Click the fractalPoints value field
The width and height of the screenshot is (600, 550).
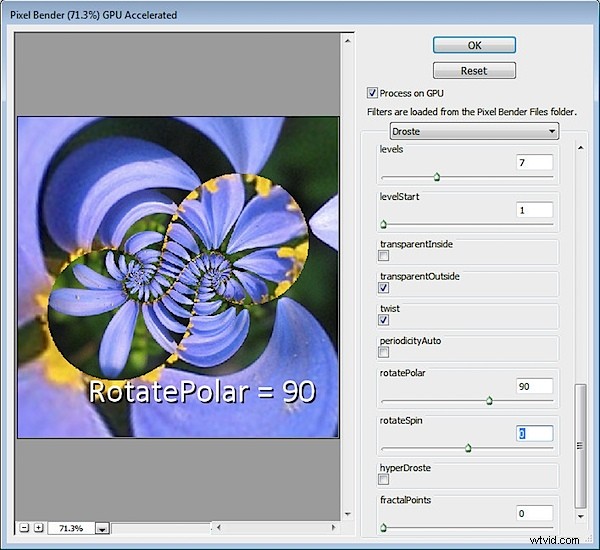pyautogui.click(x=534, y=513)
